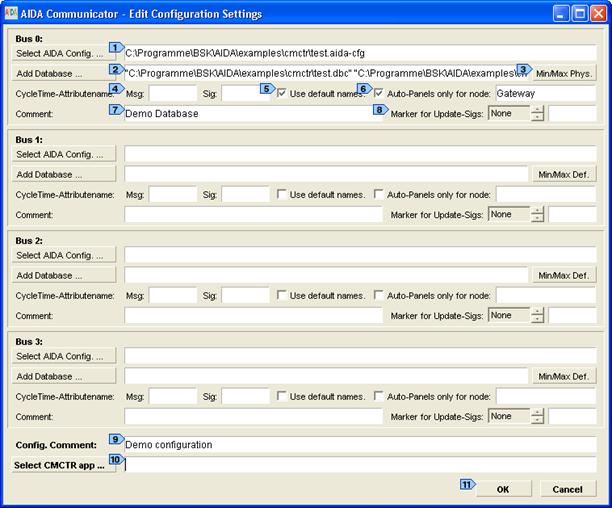Enable Bus 3 Use default names
The width and height of the screenshot is (612, 508).
click(x=281, y=396)
